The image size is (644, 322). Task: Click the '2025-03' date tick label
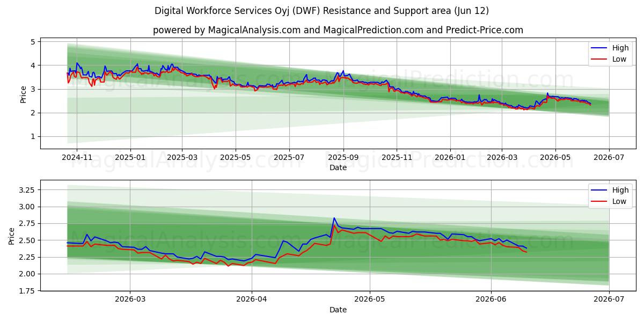click(x=182, y=157)
